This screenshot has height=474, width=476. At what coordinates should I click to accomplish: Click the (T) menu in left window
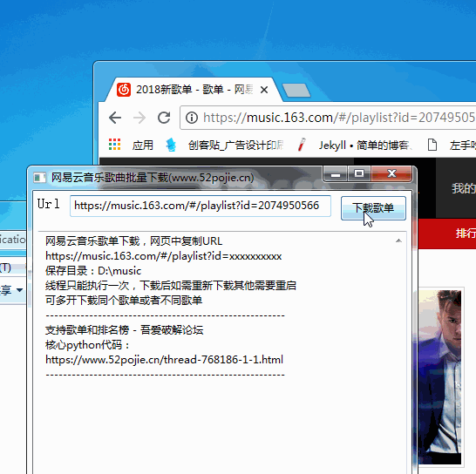5,268
